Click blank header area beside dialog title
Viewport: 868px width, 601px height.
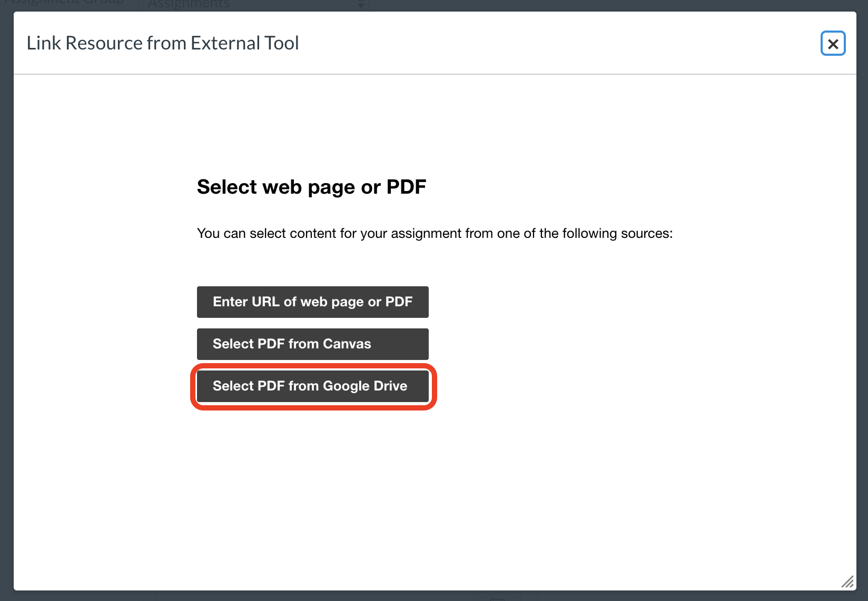(x=558, y=43)
